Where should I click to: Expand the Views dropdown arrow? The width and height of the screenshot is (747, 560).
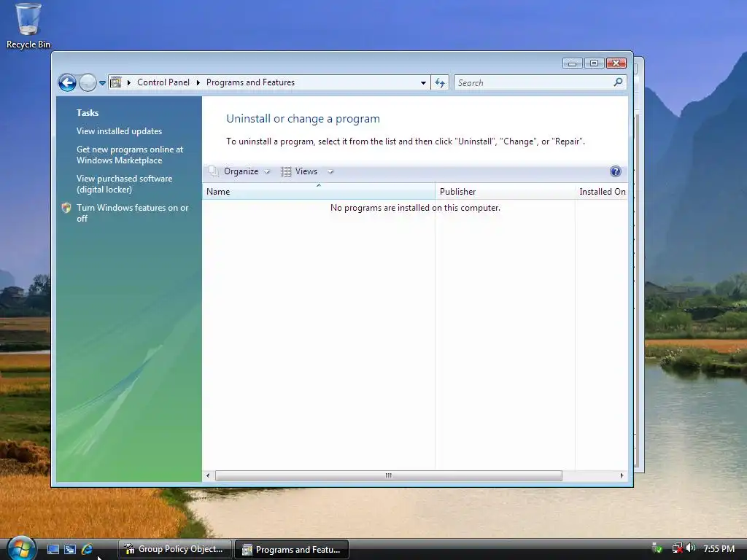[x=330, y=172]
